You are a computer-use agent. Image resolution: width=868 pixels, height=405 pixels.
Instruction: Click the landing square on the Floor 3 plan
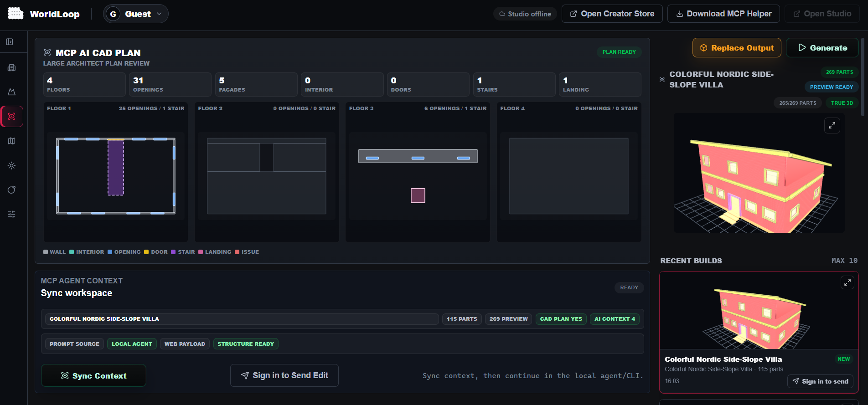(418, 195)
